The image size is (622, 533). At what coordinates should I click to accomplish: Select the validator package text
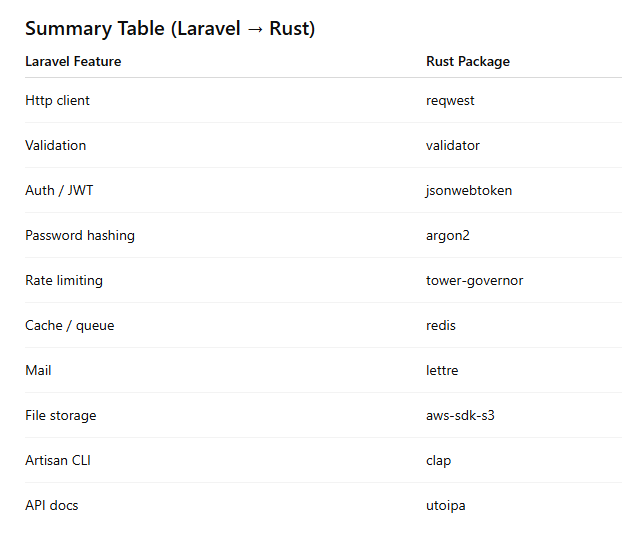[453, 145]
